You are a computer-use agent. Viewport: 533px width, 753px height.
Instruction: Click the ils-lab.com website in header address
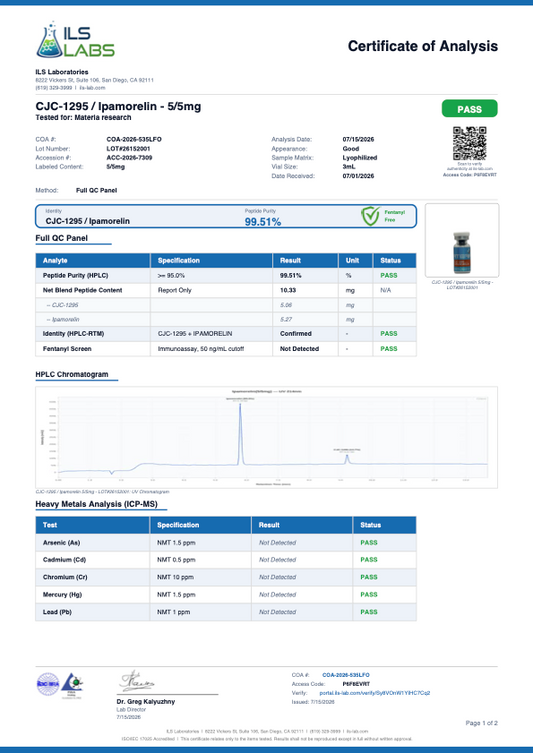(92, 88)
